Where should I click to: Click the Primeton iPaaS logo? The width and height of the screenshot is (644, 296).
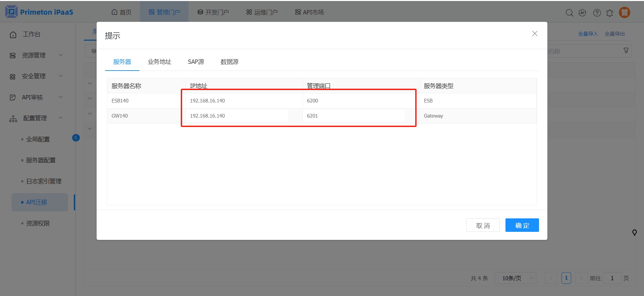(x=39, y=12)
